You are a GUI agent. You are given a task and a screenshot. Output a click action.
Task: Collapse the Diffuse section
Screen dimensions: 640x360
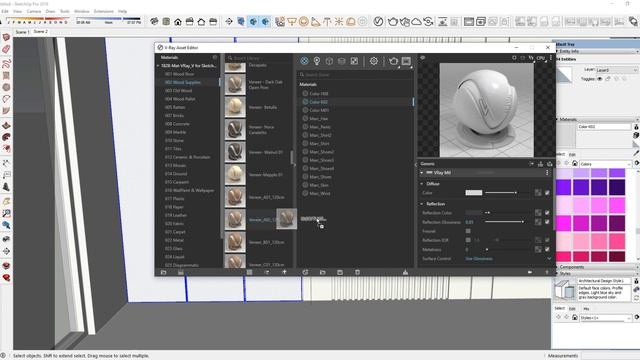point(422,184)
